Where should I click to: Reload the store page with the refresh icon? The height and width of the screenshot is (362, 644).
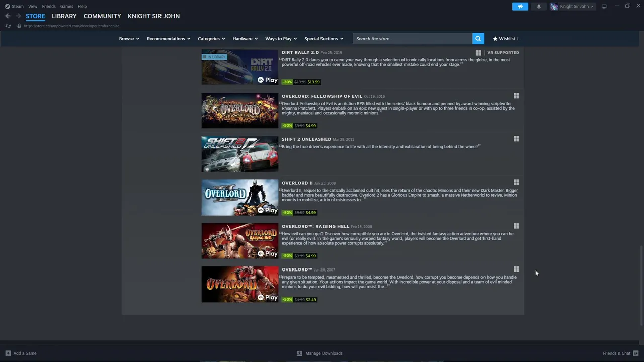pos(8,26)
